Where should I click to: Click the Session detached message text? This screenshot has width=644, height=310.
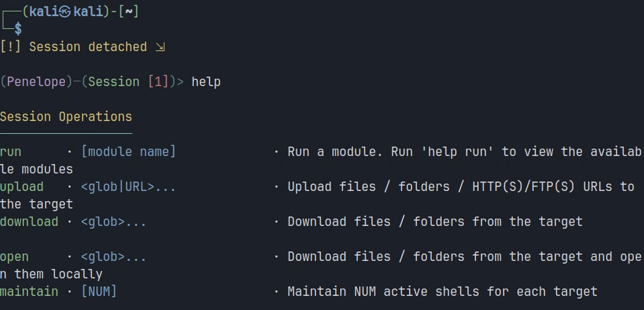(88, 47)
